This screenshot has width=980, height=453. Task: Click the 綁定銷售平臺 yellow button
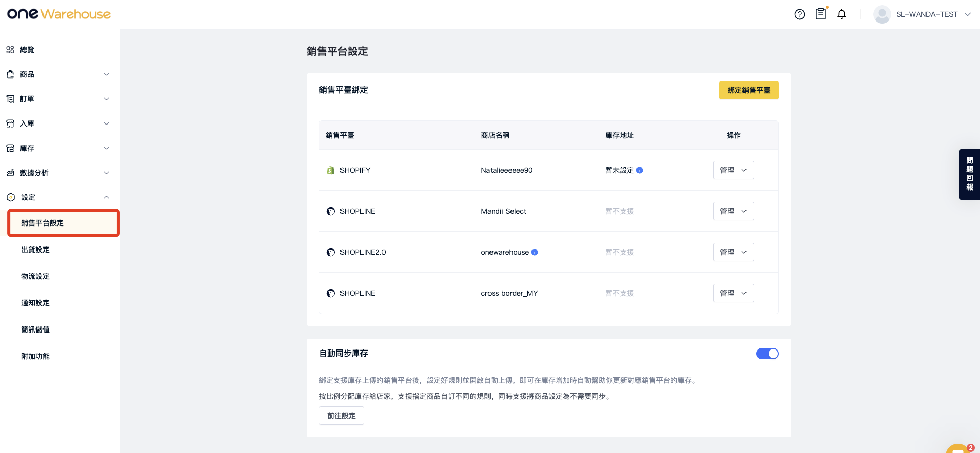coord(749,90)
